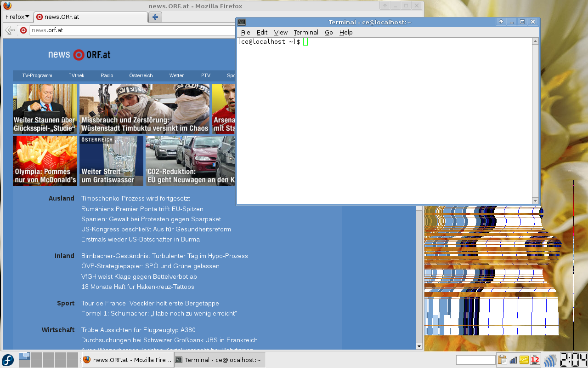Open the Terminal File menu
This screenshot has width=588, height=368.
point(245,32)
